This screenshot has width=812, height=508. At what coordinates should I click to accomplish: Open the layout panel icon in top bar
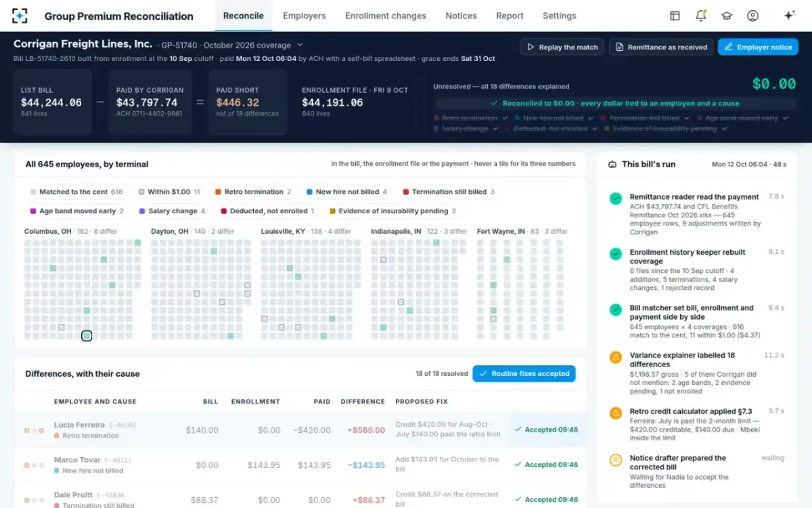tap(675, 16)
